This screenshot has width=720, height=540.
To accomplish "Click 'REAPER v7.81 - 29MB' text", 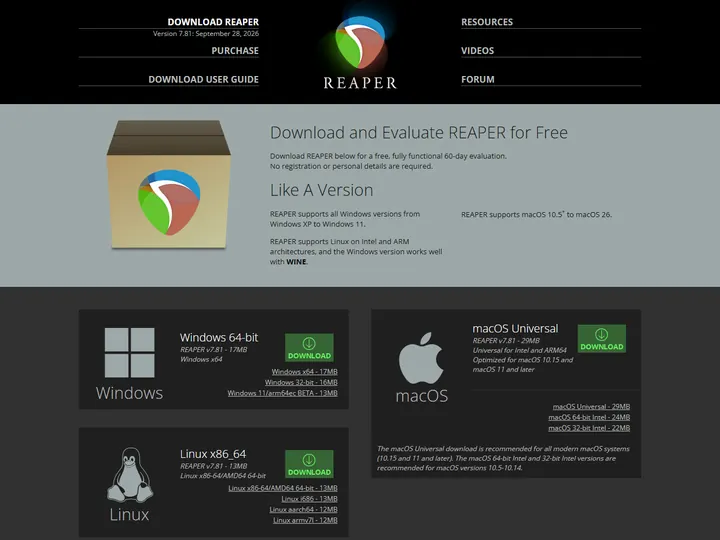I will [x=506, y=341].
